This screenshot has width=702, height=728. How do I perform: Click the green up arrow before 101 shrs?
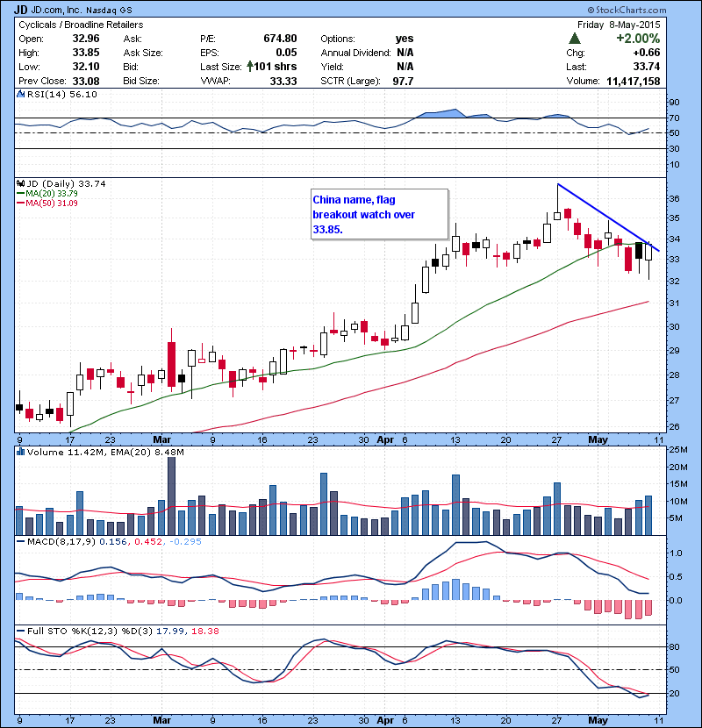(250, 67)
